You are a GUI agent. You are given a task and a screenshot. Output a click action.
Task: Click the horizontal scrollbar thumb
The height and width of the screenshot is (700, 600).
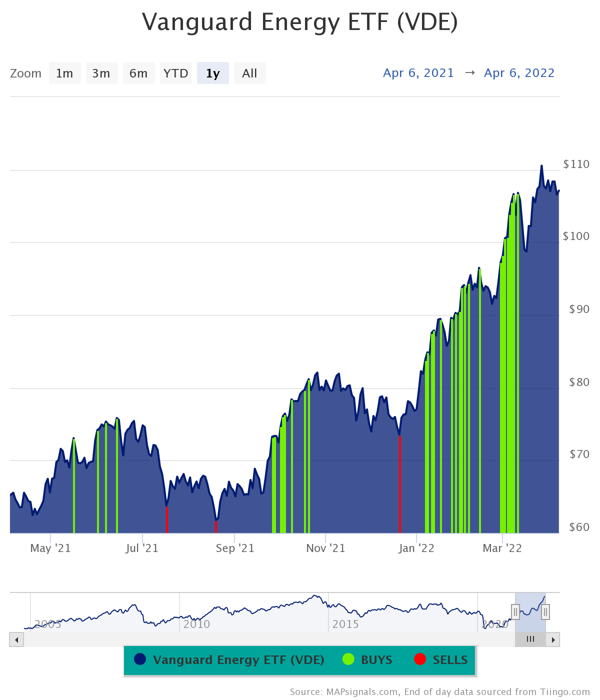[x=530, y=639]
